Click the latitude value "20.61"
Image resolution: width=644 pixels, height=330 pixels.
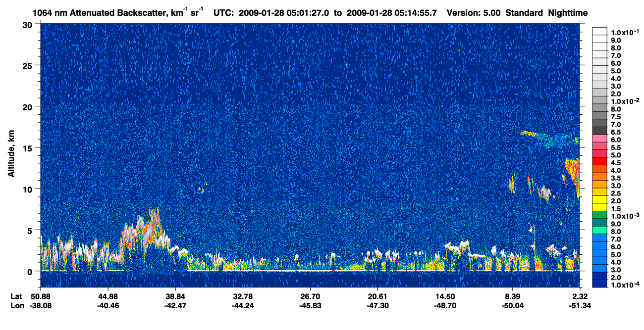(x=377, y=296)
